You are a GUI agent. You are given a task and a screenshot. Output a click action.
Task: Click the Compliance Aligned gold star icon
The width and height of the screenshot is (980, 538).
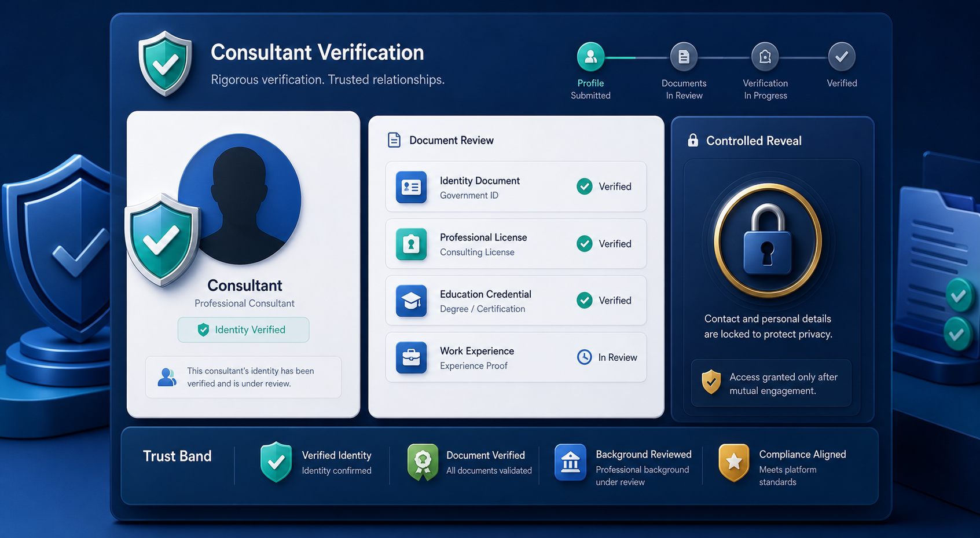734,462
